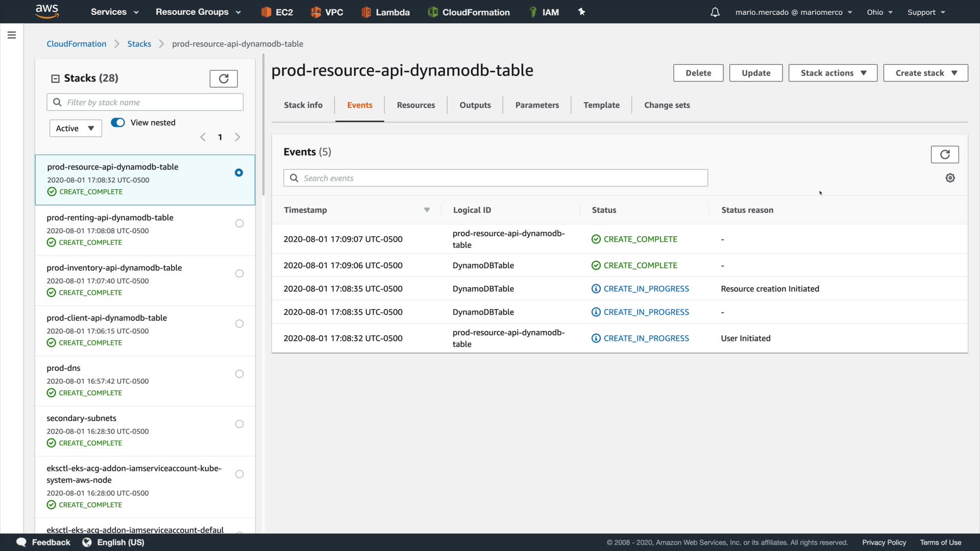Click the Search events field

tap(495, 178)
